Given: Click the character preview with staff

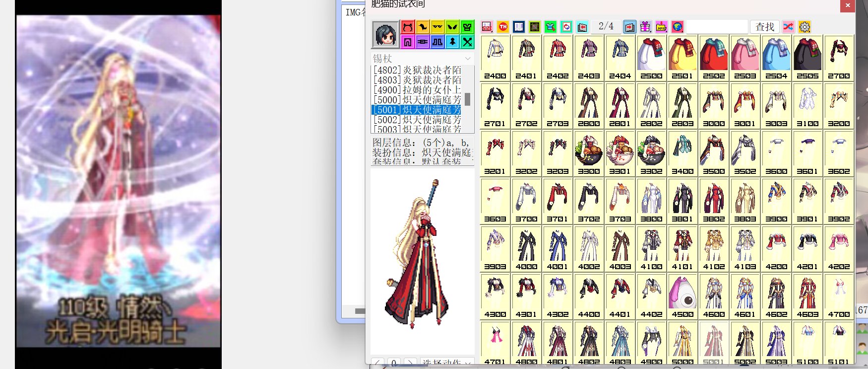Looking at the screenshot, I should click(417, 254).
